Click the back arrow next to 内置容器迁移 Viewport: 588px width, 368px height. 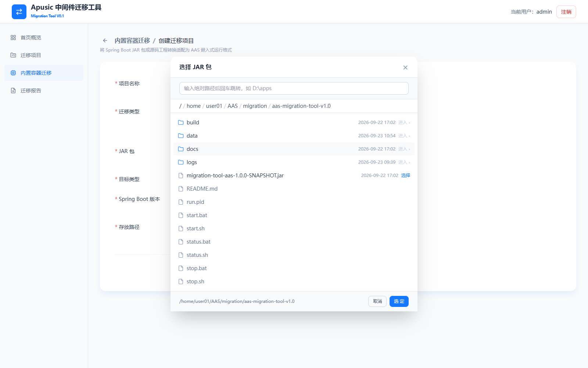105,40
